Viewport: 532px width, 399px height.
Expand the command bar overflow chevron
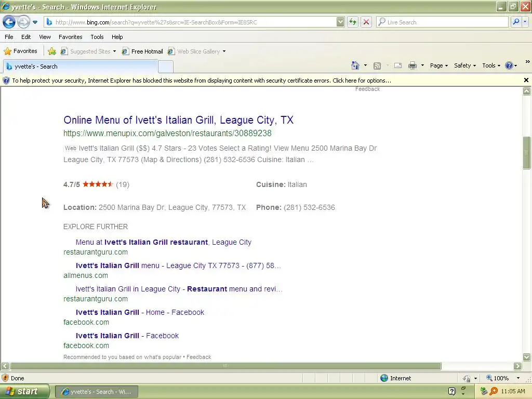[x=527, y=62]
